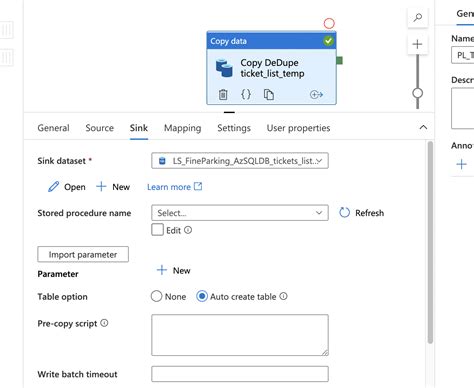Delete the Copy DeDupe activity with trash icon
Viewport: 474px width, 388px height.
tap(223, 95)
